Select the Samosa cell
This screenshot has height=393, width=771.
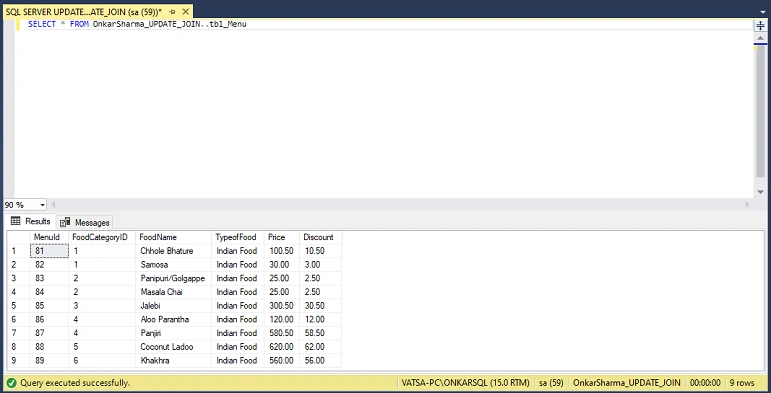pos(174,265)
